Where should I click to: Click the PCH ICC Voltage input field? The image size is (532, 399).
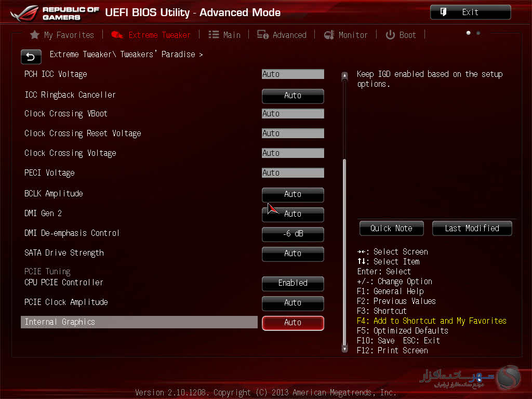pyautogui.click(x=292, y=74)
